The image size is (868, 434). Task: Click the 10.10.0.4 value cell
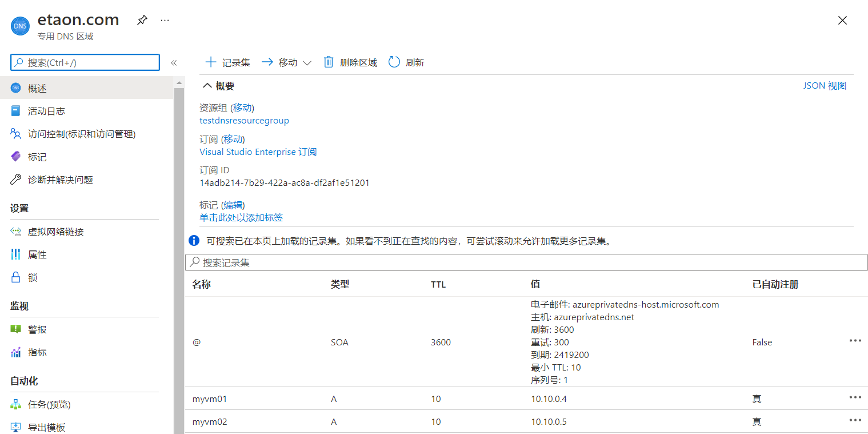(549, 399)
